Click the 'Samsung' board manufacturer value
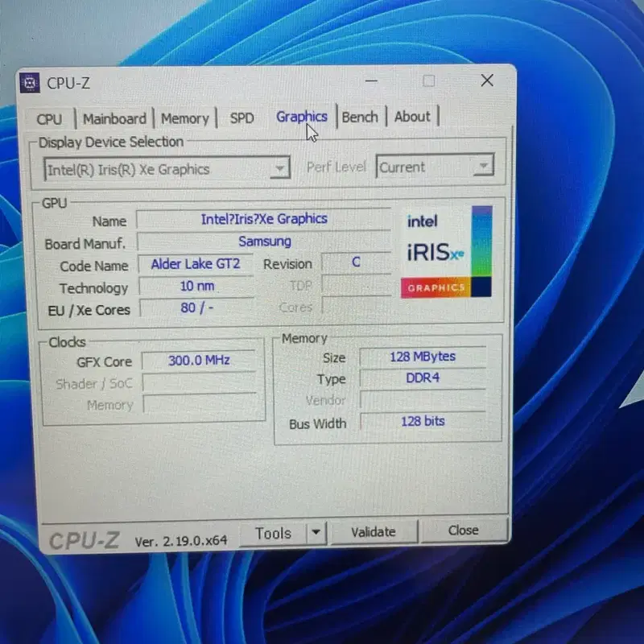644x644 pixels. (x=264, y=241)
